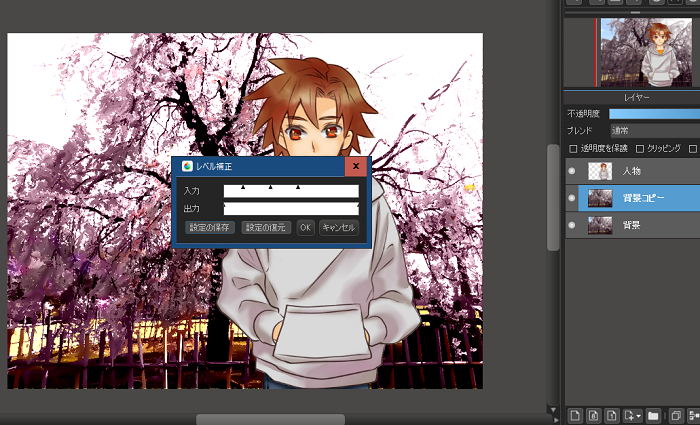Add a new 8-bit layer

593,415
